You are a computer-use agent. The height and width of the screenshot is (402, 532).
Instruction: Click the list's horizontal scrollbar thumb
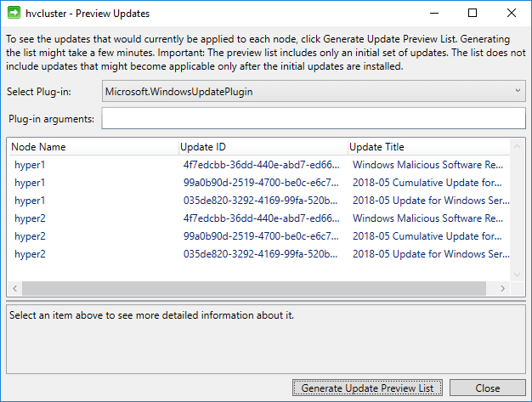[x=254, y=288]
